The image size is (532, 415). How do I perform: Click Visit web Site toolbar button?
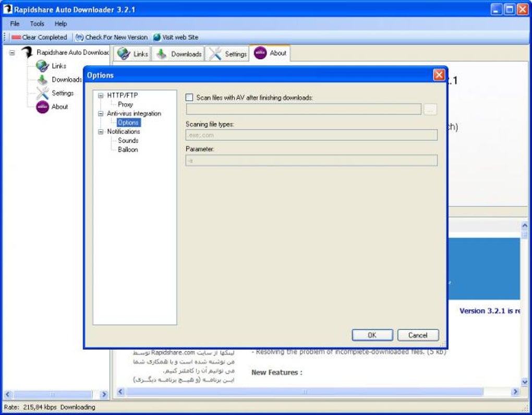point(176,38)
